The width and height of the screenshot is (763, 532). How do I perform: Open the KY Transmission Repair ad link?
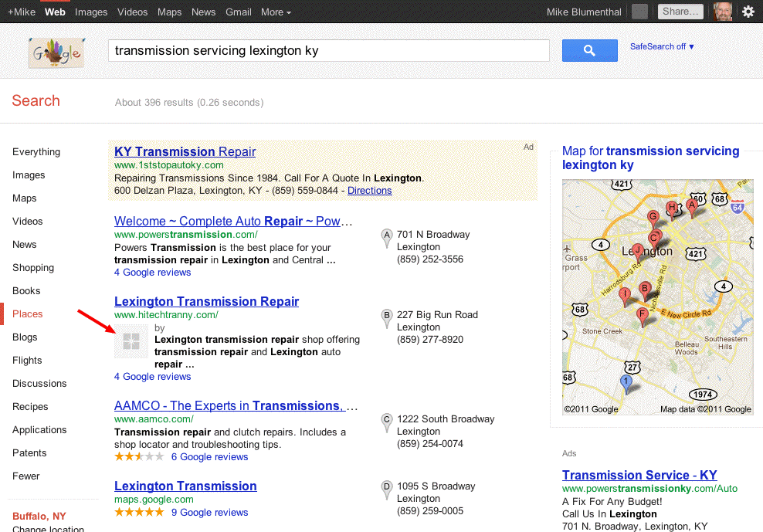point(185,151)
